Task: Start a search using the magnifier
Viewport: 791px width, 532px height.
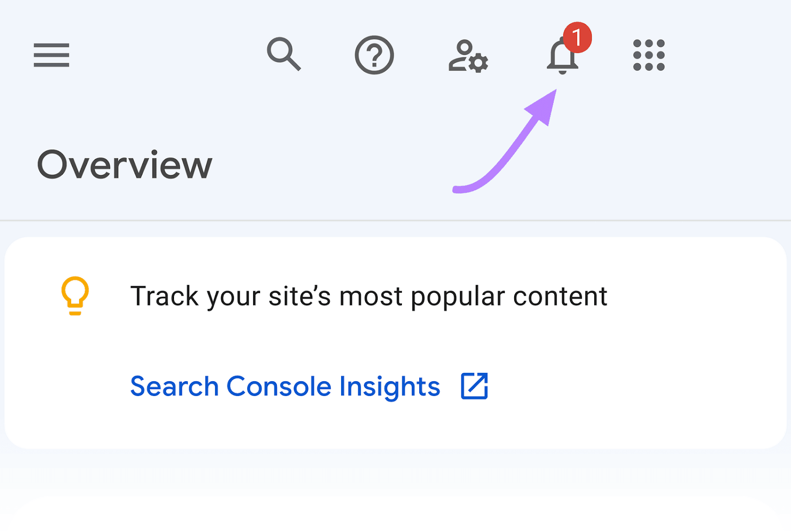Action: (284, 55)
